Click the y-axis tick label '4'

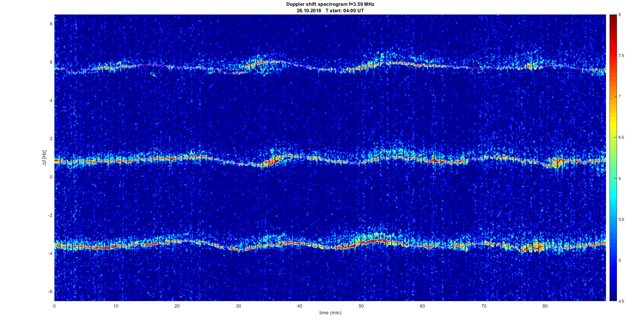(51, 100)
